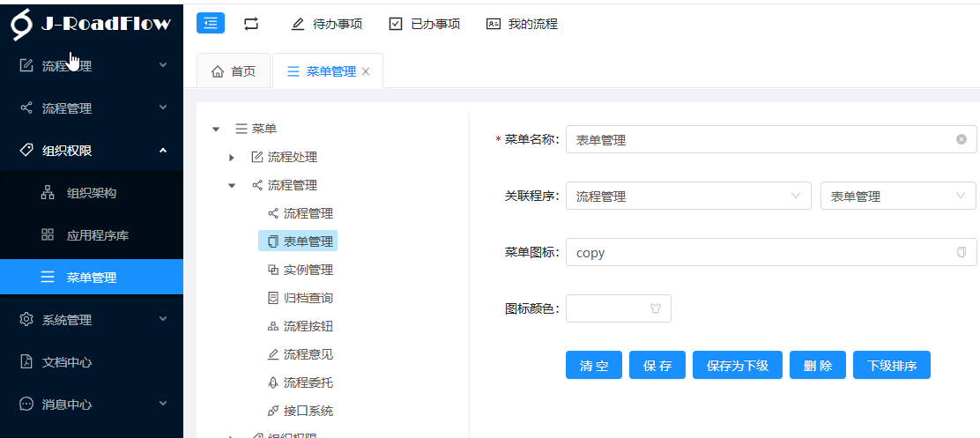Expand the first sidebar menu with the edit icon

coord(92,65)
